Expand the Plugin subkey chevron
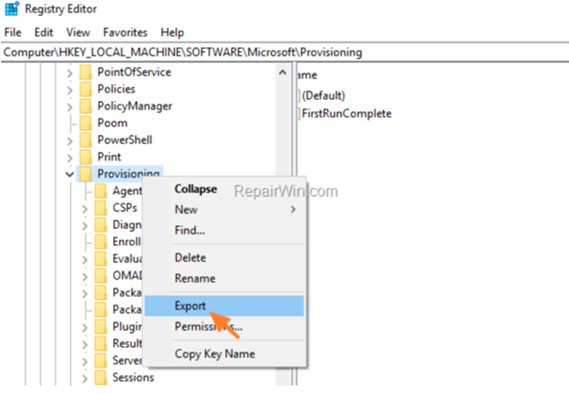Screen dimensions: 569x394 (x=85, y=328)
